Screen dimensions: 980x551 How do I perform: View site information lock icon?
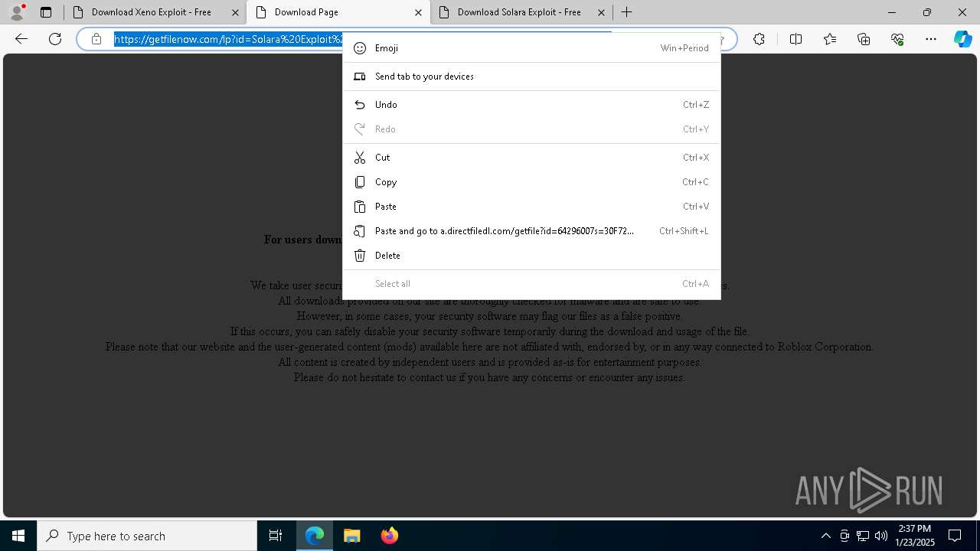[96, 39]
